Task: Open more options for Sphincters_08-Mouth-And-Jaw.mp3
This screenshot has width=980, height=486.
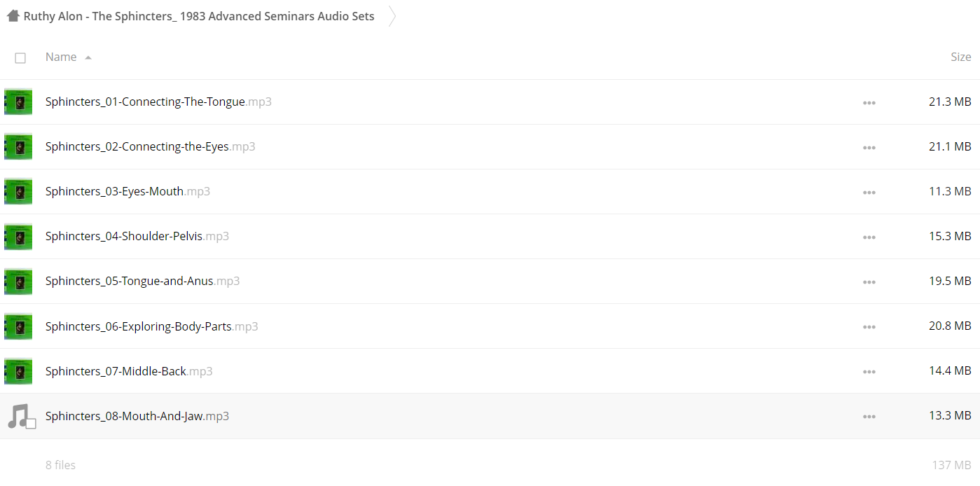Action: tap(869, 417)
